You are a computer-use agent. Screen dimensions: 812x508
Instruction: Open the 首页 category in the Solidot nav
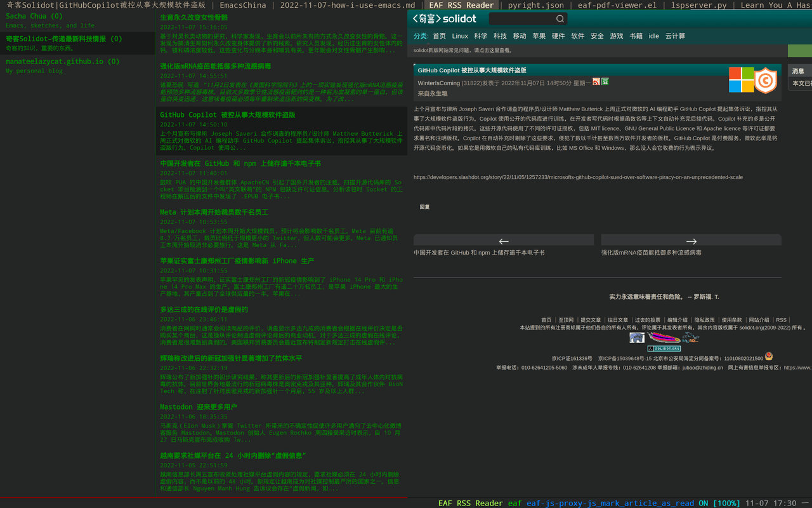click(439, 36)
